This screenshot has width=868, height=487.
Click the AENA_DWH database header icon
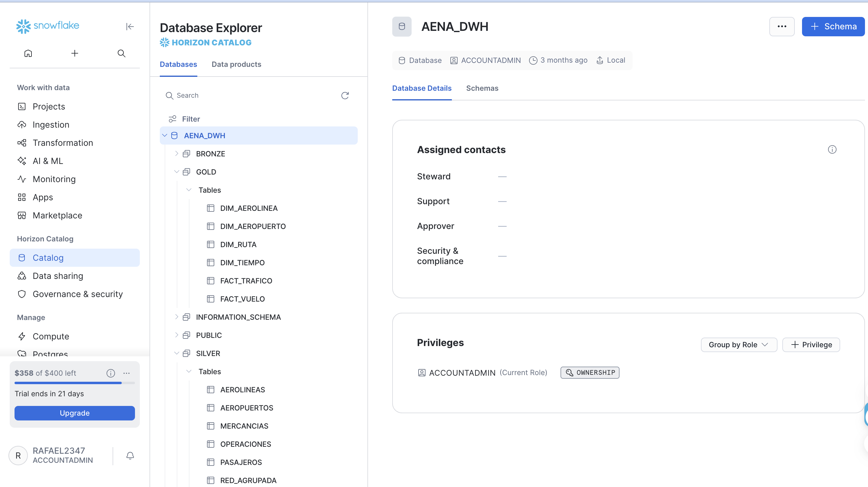click(x=402, y=27)
